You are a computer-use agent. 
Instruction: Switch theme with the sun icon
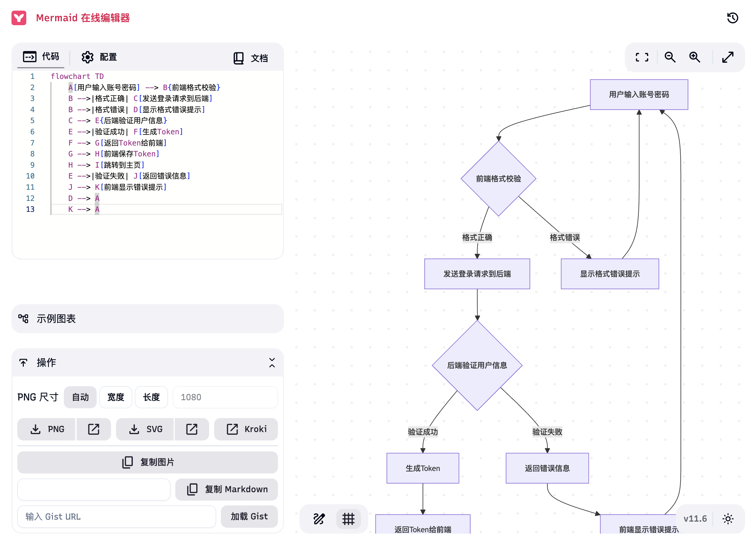coord(728,519)
